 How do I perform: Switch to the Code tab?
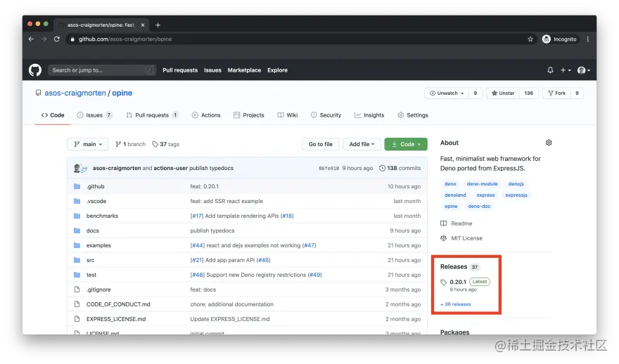point(53,115)
